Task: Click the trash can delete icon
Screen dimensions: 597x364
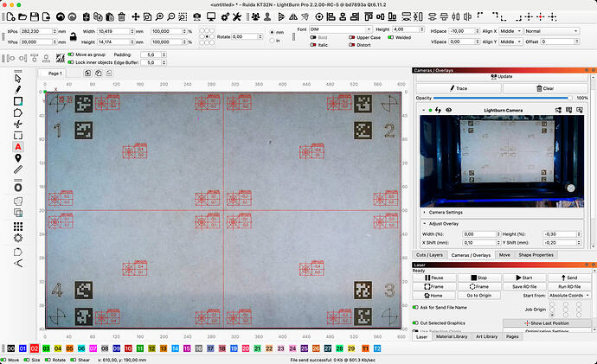Action: click(x=121, y=16)
